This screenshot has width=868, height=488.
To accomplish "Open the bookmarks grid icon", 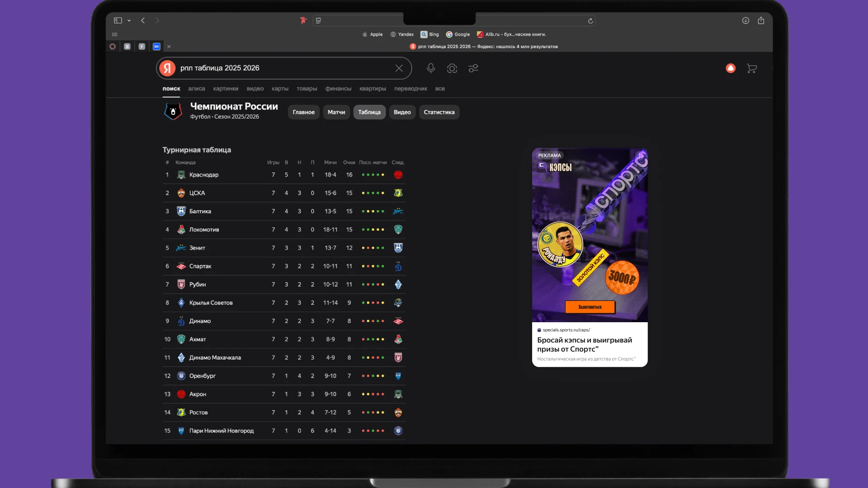I will [x=115, y=34].
